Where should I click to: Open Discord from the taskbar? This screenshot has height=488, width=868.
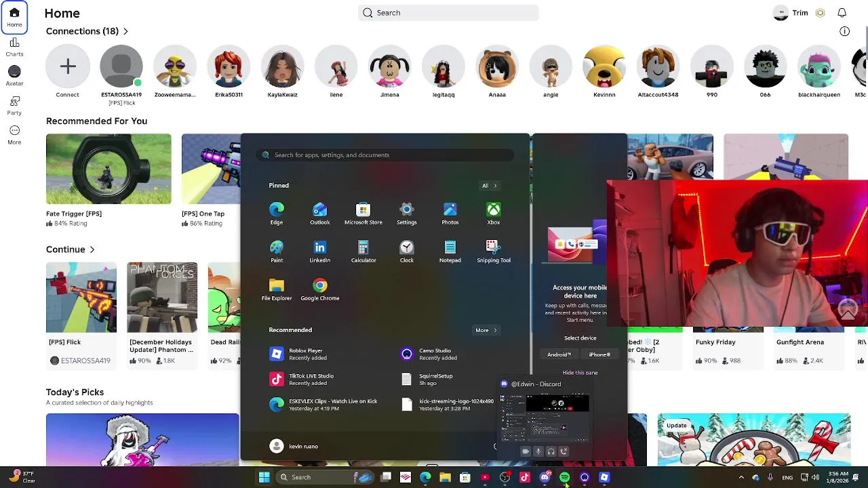(x=545, y=477)
